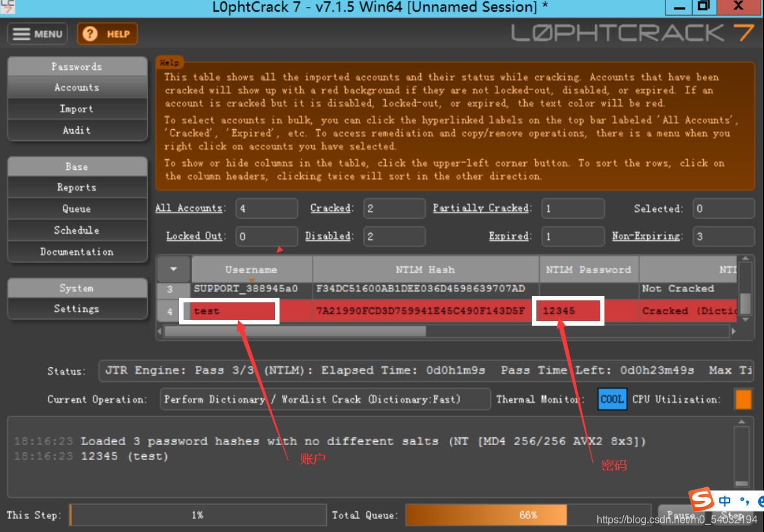This screenshot has width=764, height=532.
Task: Click the orange CPU Utilization indicator
Action: [x=743, y=400]
